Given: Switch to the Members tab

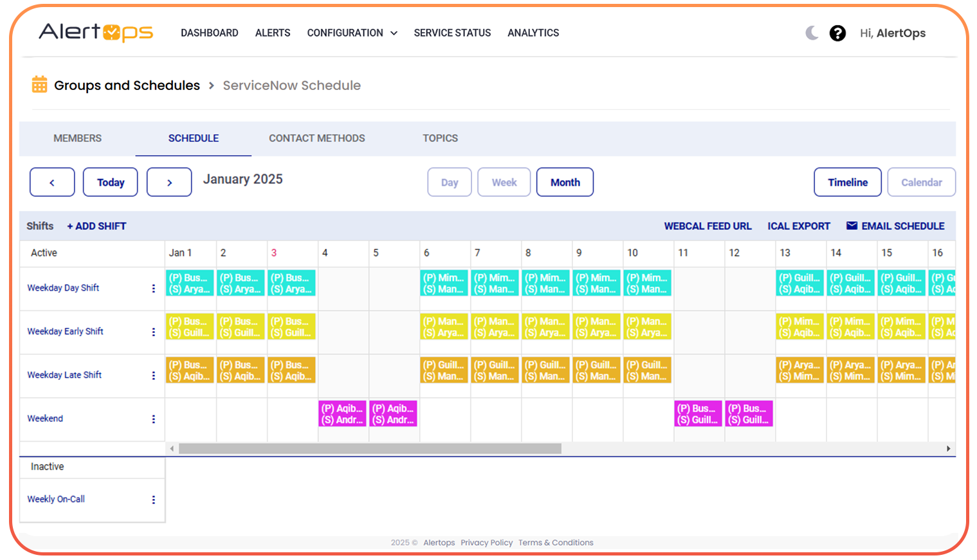Looking at the screenshot, I should [77, 138].
